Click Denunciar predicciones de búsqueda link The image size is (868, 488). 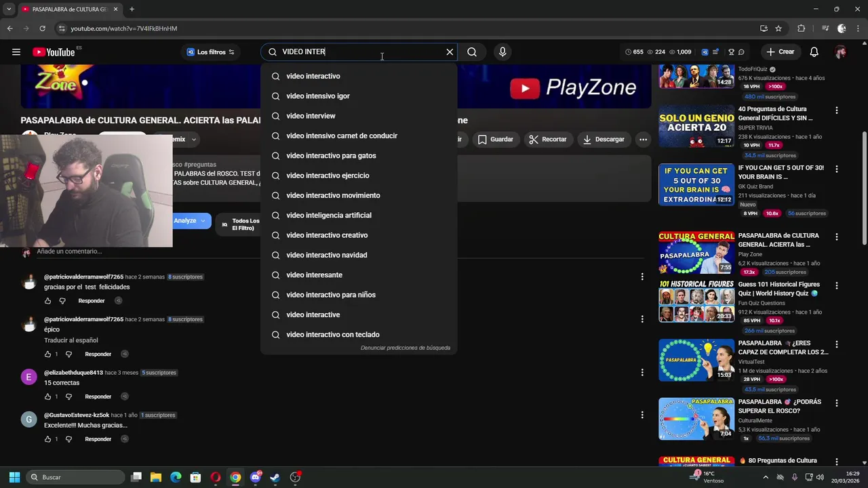click(x=406, y=348)
